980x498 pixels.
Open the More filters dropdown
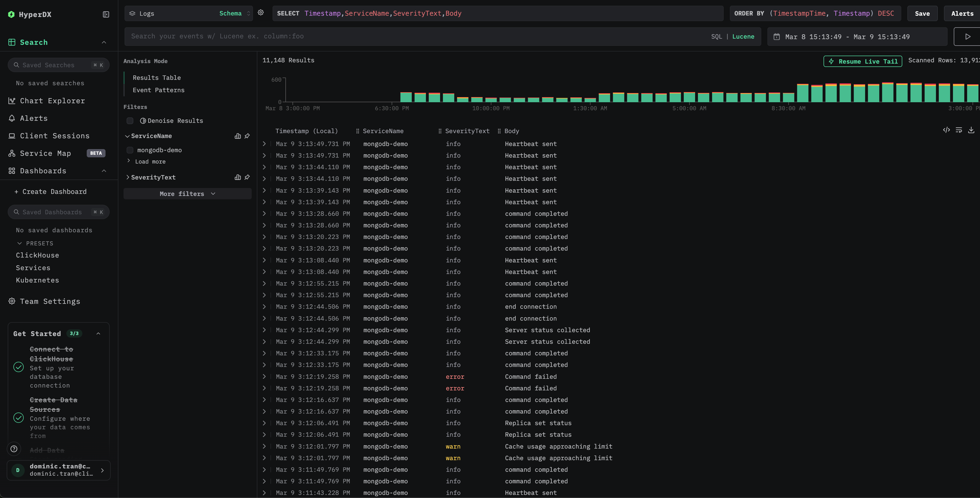pyautogui.click(x=187, y=193)
